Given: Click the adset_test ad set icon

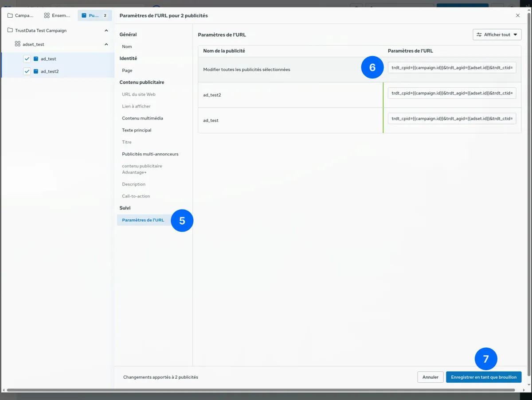Looking at the screenshot, I should pyautogui.click(x=17, y=44).
